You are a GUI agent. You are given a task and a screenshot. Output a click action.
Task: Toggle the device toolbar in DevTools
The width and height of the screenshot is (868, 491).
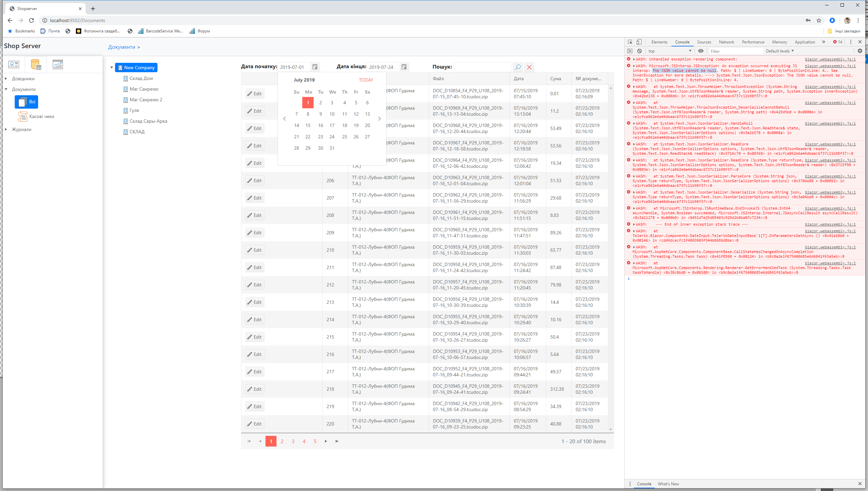click(639, 42)
